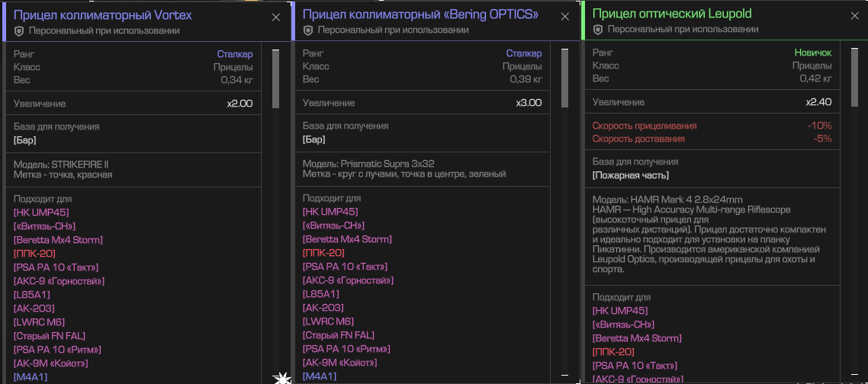The width and height of the screenshot is (868, 384).
Task: Click text Модель: HAMR Mark 4 2.8x24mm
Action: (667, 199)
